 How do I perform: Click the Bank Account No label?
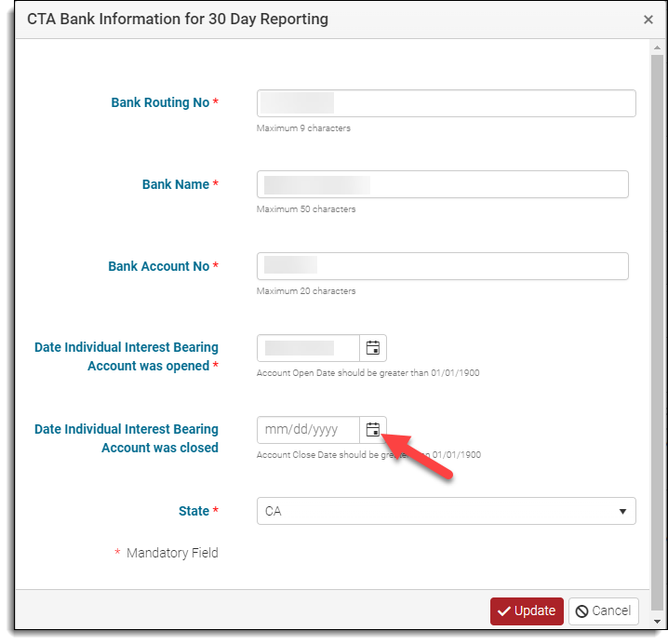(x=158, y=266)
